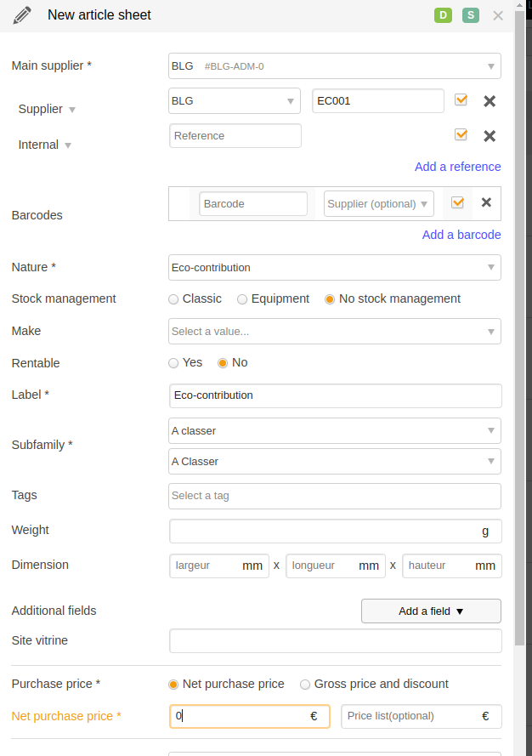Toggle checkbox beside EC001 reference

coord(461,99)
